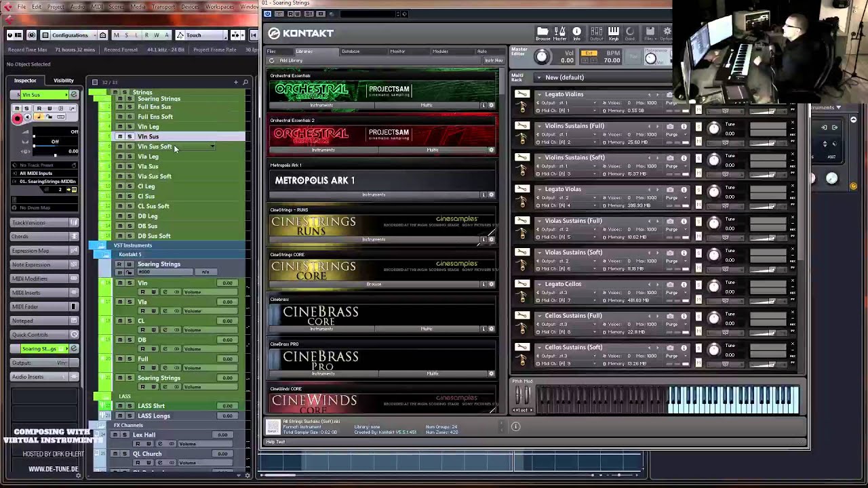The width and height of the screenshot is (868, 488).
Task: Mute the Vla Sus Soft track
Action: click(x=120, y=176)
